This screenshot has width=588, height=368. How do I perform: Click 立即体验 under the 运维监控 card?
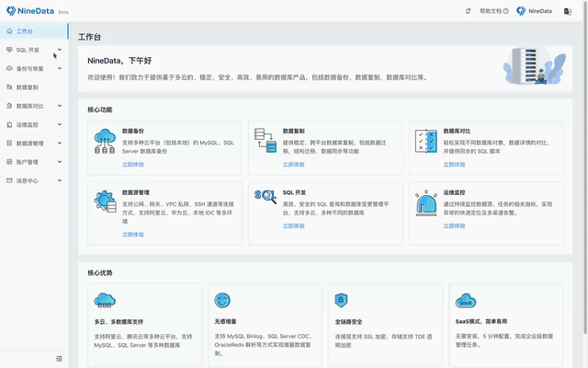click(454, 226)
